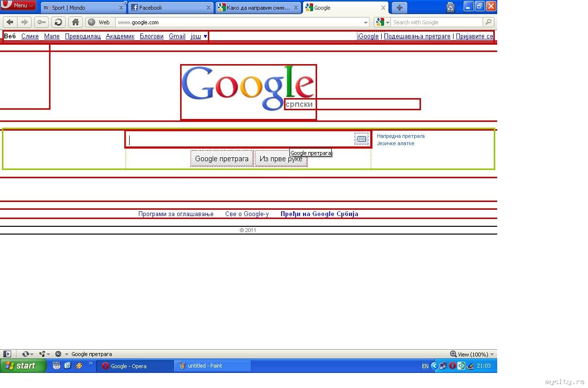Open the Gmail link

click(x=177, y=36)
